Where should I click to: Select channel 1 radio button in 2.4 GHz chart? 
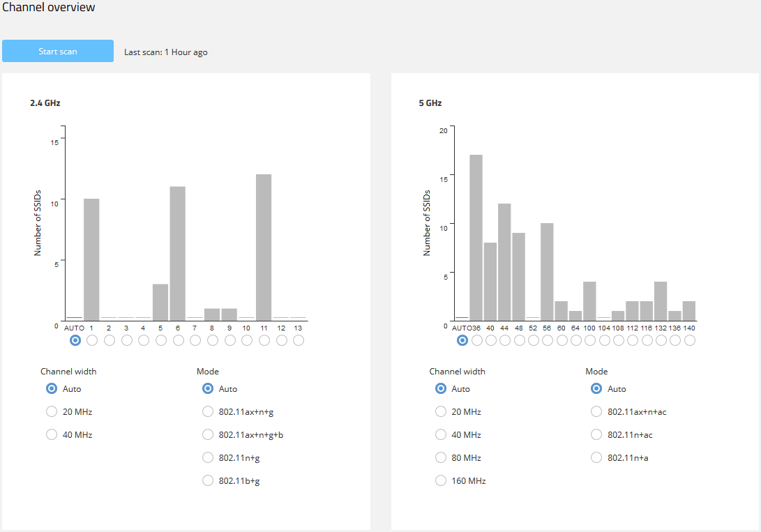click(x=92, y=340)
